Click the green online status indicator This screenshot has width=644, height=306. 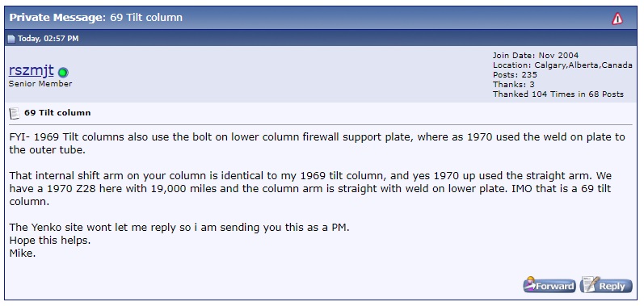tap(63, 73)
